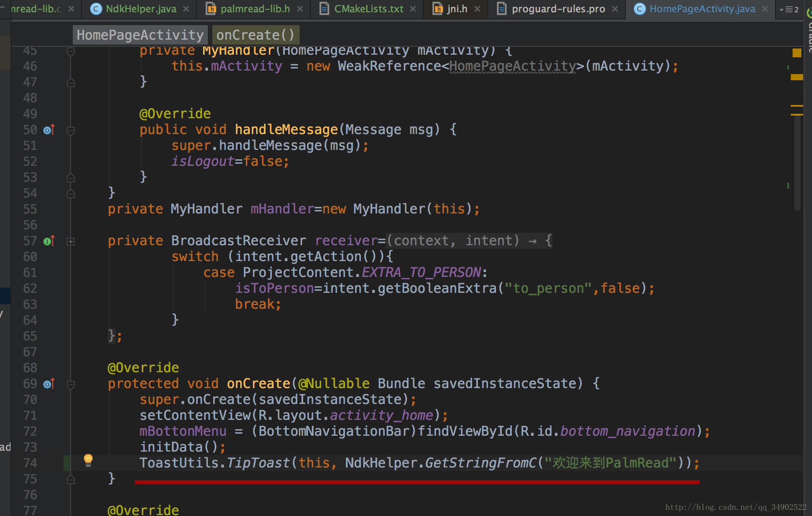This screenshot has width=812, height=516.
Task: Switch to the jni.h tab
Action: pyautogui.click(x=457, y=9)
